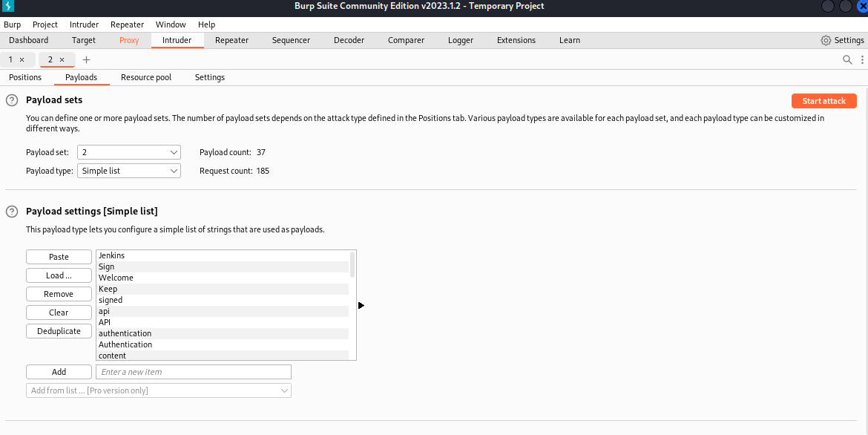The width and height of the screenshot is (868, 435).
Task: Open the Intruder menu
Action: click(84, 24)
